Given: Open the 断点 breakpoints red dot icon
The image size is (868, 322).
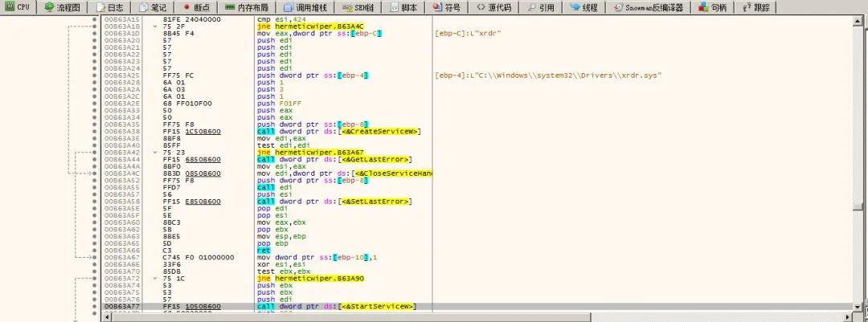Looking at the screenshot, I should (x=185, y=7).
